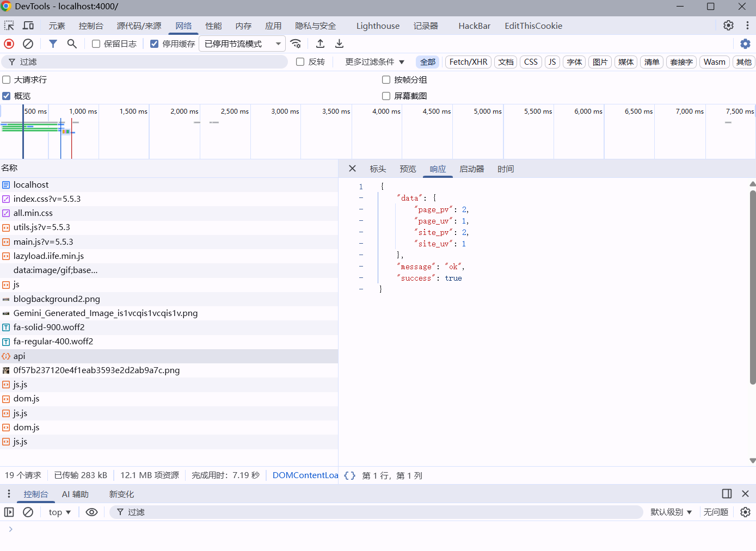
Task: Open the 已停用节流模式 throttling dropdown
Action: [242, 44]
